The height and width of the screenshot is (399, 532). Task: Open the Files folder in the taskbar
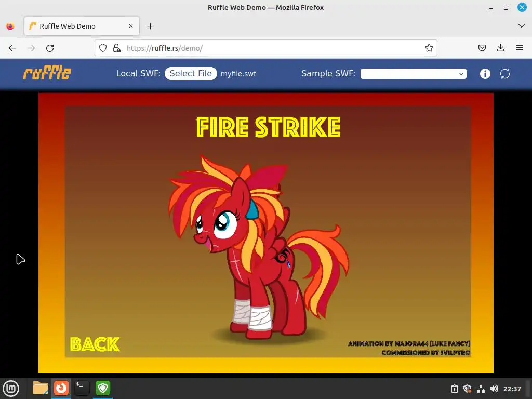click(40, 388)
